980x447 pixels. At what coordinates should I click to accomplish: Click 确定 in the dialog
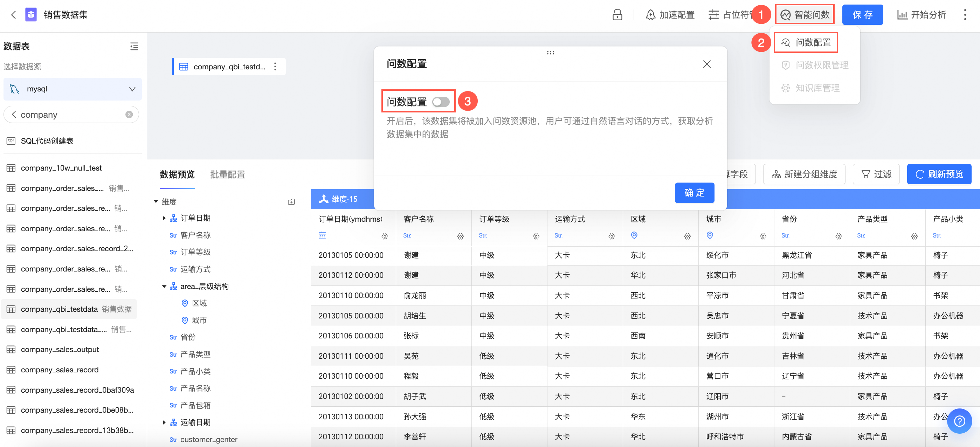point(694,193)
